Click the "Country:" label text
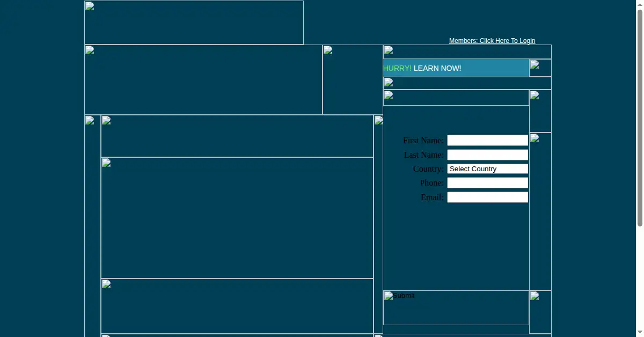 click(x=428, y=169)
